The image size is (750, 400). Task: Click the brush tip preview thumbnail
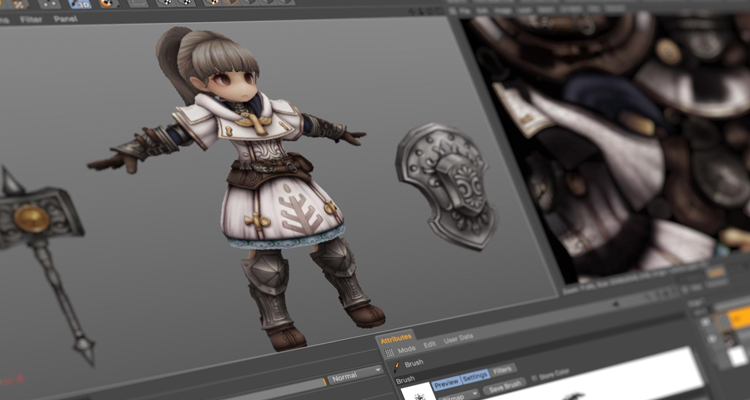pyautogui.click(x=418, y=392)
